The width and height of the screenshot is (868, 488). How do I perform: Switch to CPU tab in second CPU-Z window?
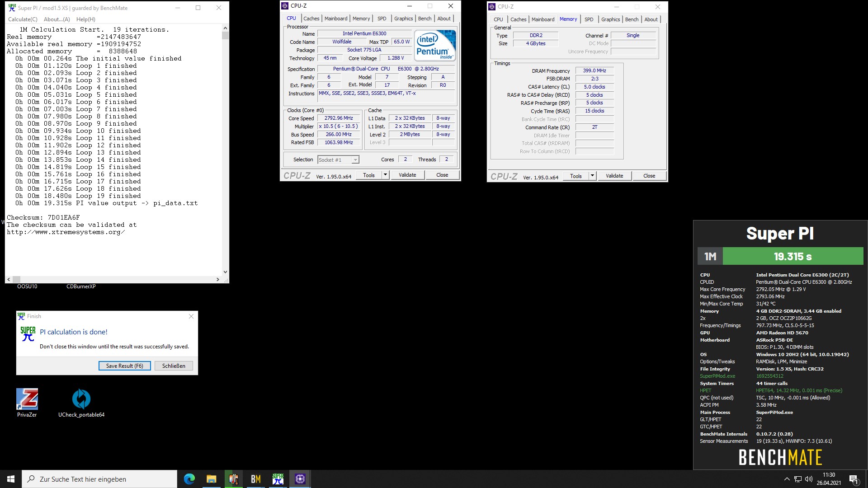(498, 19)
